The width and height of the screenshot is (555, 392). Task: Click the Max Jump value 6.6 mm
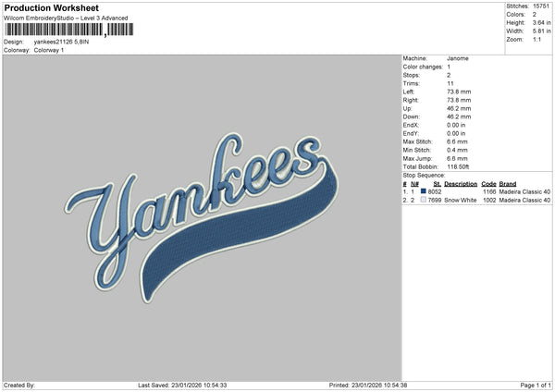[457, 158]
